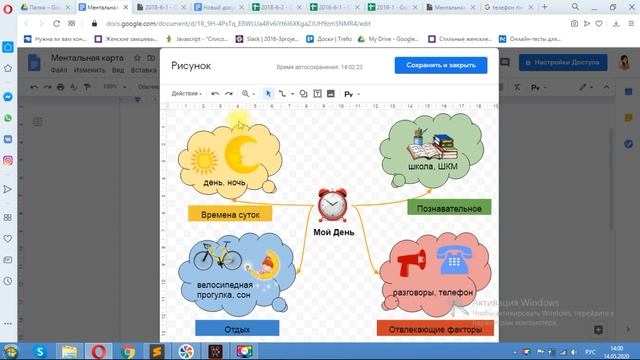Open WhatsApp in Opera sidebar
The width and height of the screenshot is (640, 360).
point(8,118)
